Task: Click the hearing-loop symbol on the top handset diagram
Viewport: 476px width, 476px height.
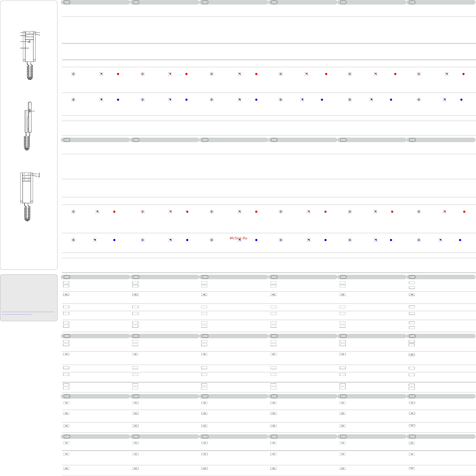Action: [29, 42]
